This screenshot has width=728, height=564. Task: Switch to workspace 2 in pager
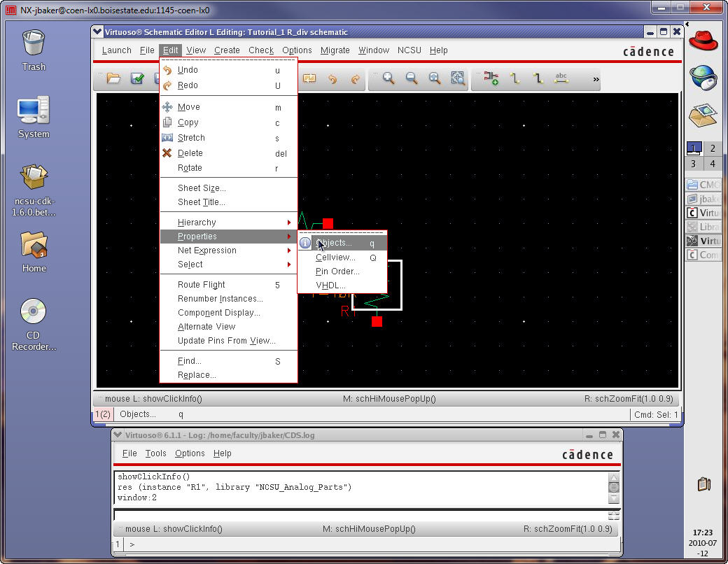click(713, 148)
